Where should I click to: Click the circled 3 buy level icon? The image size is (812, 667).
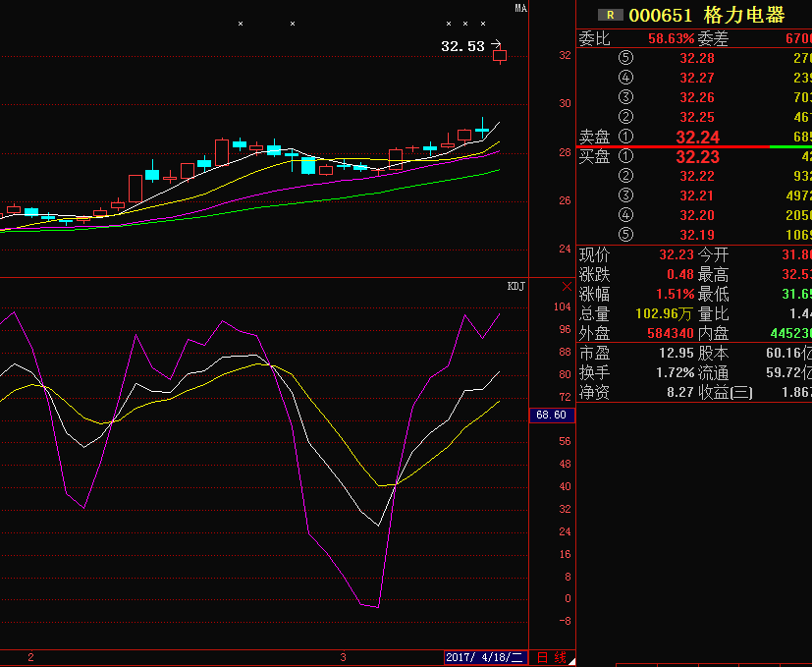coord(626,195)
